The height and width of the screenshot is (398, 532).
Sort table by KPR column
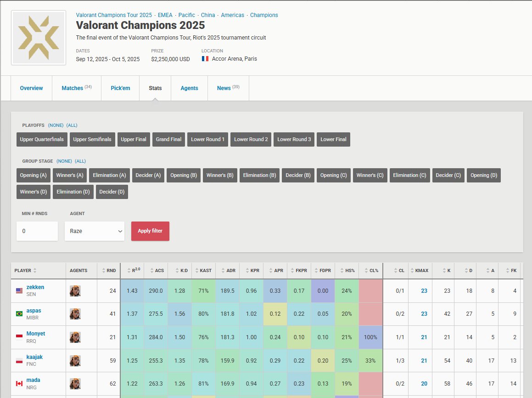(x=252, y=271)
